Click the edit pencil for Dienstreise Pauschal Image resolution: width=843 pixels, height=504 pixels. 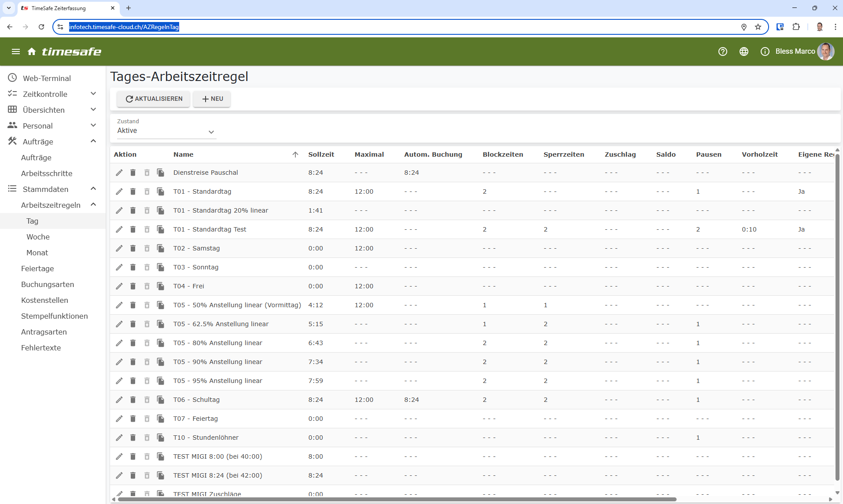pyautogui.click(x=119, y=173)
